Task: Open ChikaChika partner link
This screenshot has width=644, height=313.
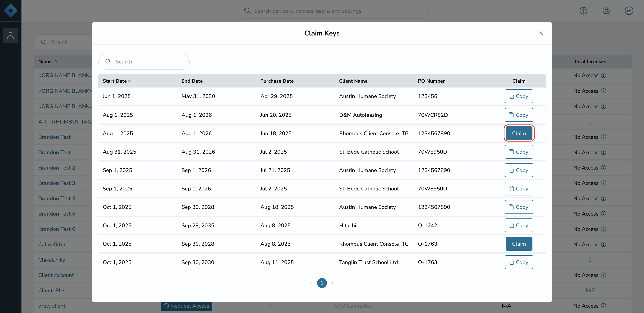Action: pyautogui.click(x=52, y=260)
